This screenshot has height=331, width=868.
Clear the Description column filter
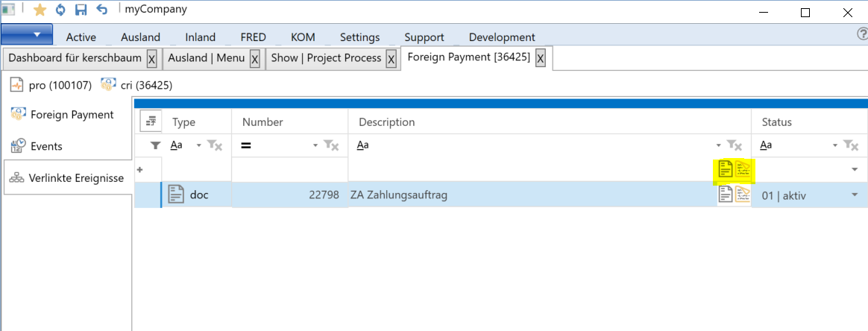point(734,145)
